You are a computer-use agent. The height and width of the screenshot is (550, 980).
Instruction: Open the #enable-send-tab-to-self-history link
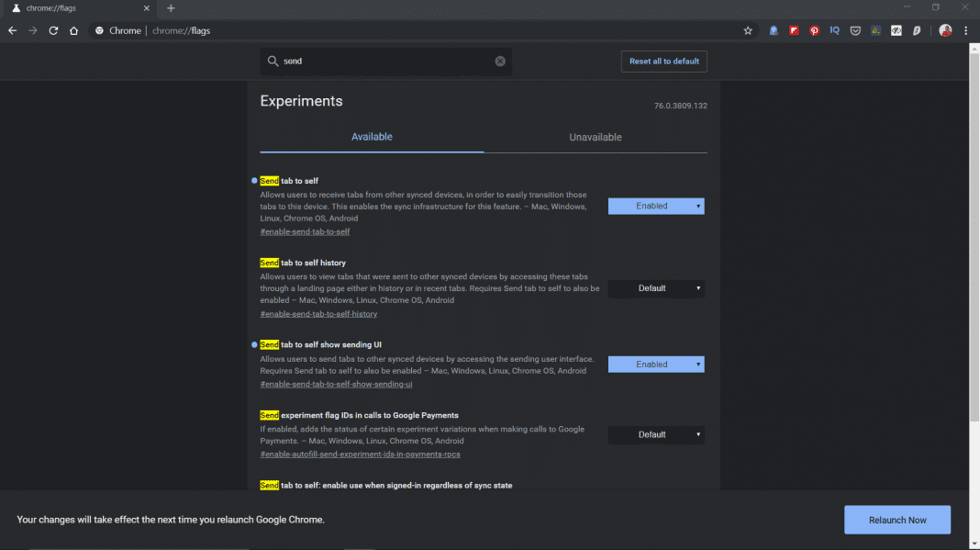pos(318,314)
